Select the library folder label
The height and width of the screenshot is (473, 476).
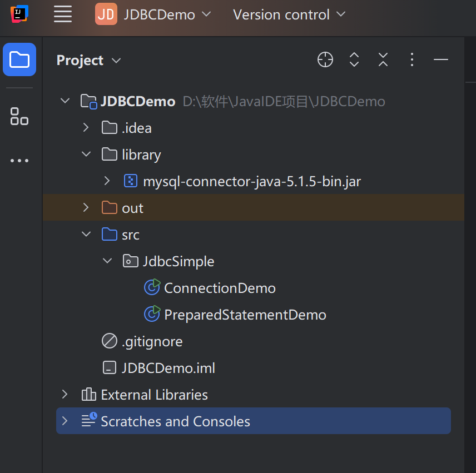point(141,155)
